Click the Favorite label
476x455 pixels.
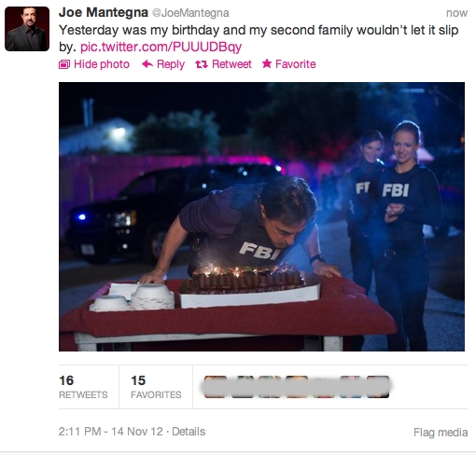click(x=296, y=64)
